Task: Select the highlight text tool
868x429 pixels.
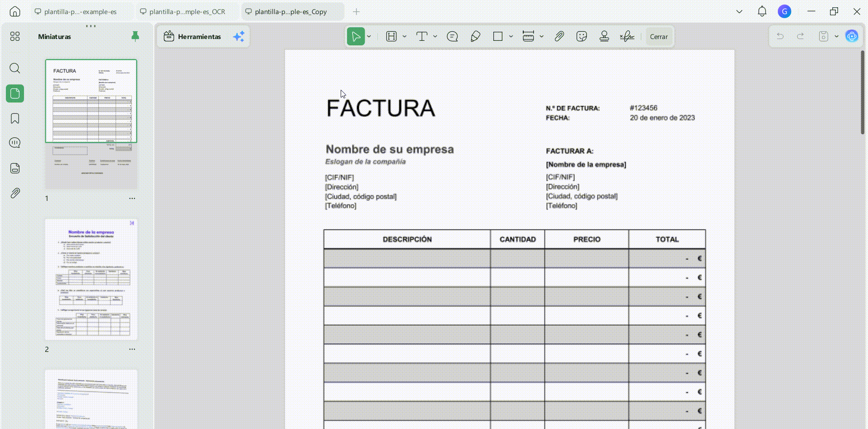Action: (391, 36)
